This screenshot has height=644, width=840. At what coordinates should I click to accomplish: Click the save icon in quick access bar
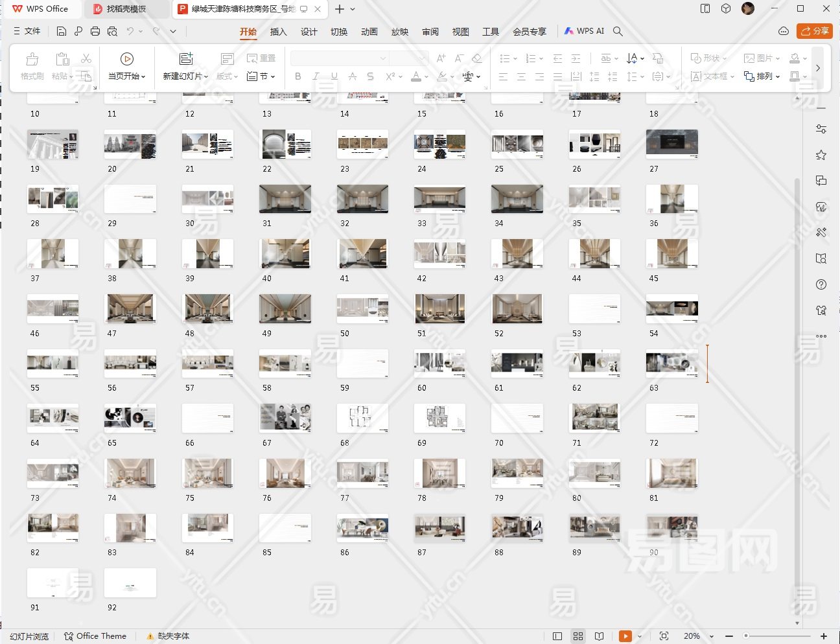(x=61, y=31)
